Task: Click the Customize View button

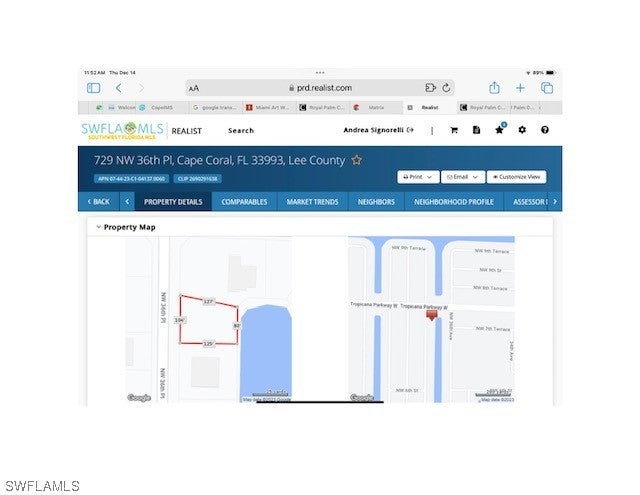Action: click(x=516, y=177)
